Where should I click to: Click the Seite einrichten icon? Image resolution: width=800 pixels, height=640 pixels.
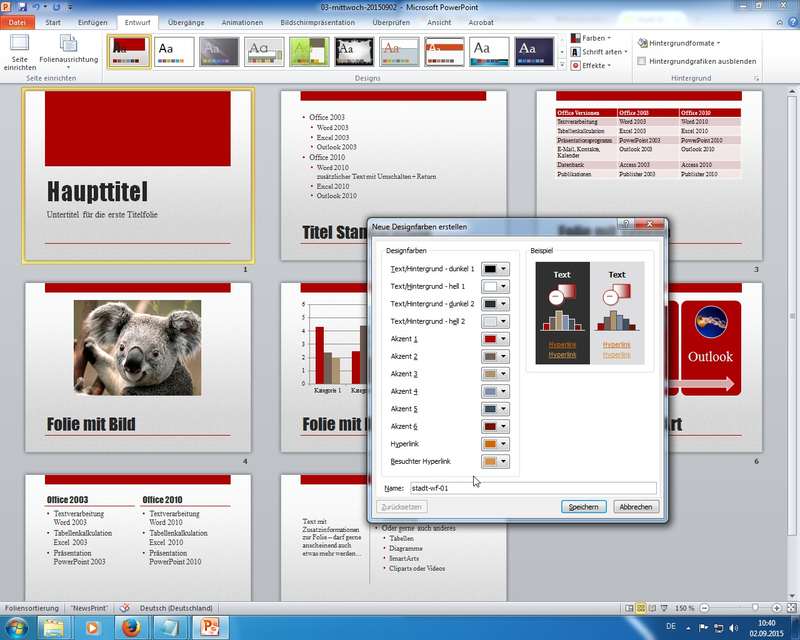[19, 45]
